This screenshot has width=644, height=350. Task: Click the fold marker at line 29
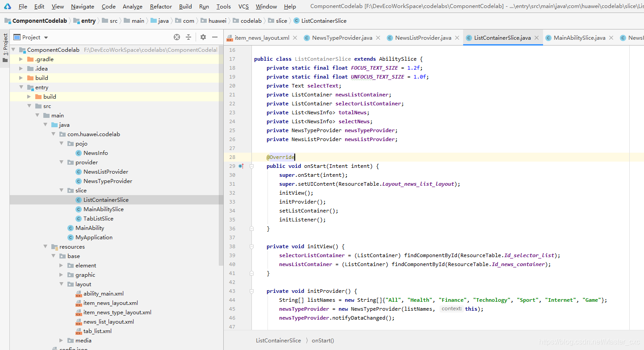pos(251,166)
